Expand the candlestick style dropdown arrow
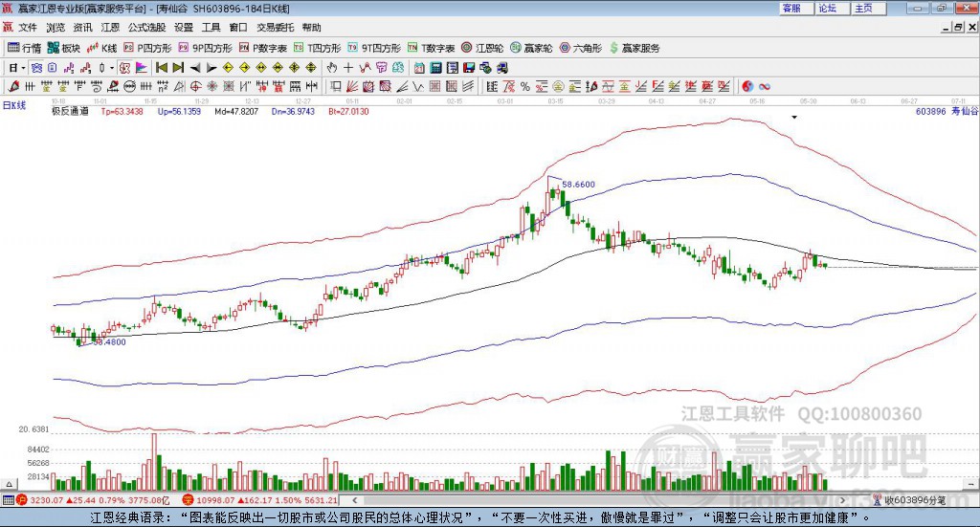This screenshot has height=527, width=980. click(112, 68)
